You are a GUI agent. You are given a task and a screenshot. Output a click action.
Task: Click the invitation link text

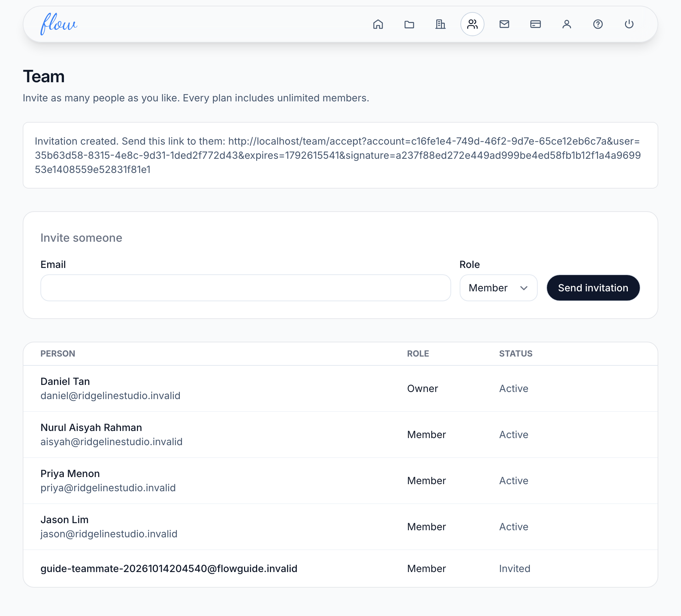[338, 155]
